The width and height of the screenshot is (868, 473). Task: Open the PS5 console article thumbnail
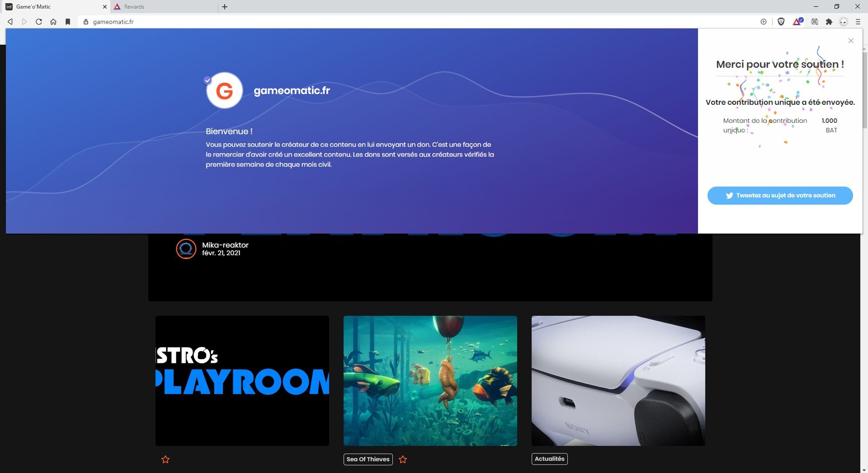[618, 381]
